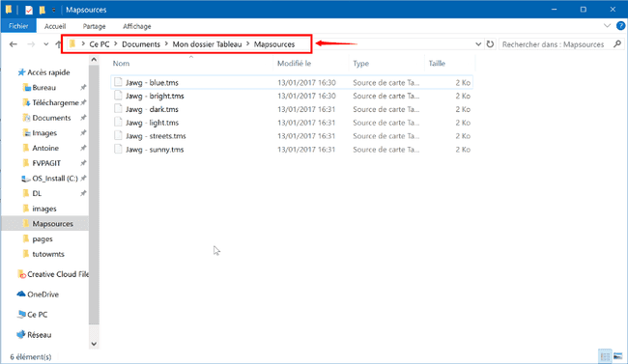Click modified date of Jawg - streets.tms
The image size is (628, 364).
[306, 136]
